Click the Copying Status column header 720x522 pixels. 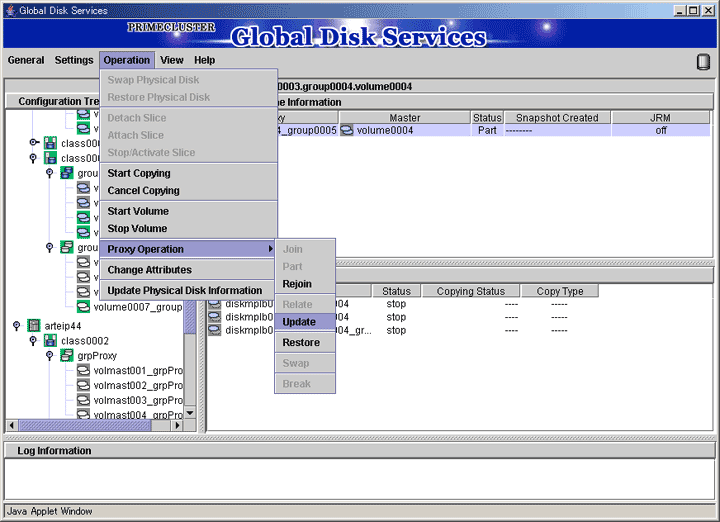[471, 291]
